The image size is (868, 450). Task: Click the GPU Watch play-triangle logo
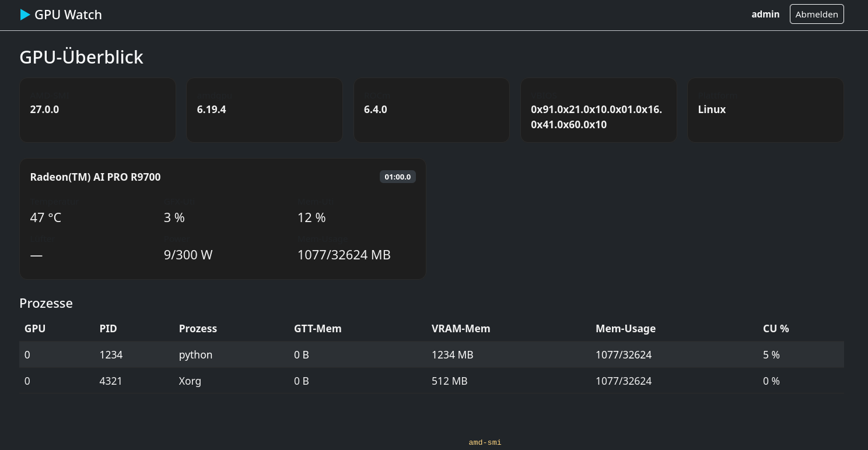pyautogui.click(x=25, y=15)
